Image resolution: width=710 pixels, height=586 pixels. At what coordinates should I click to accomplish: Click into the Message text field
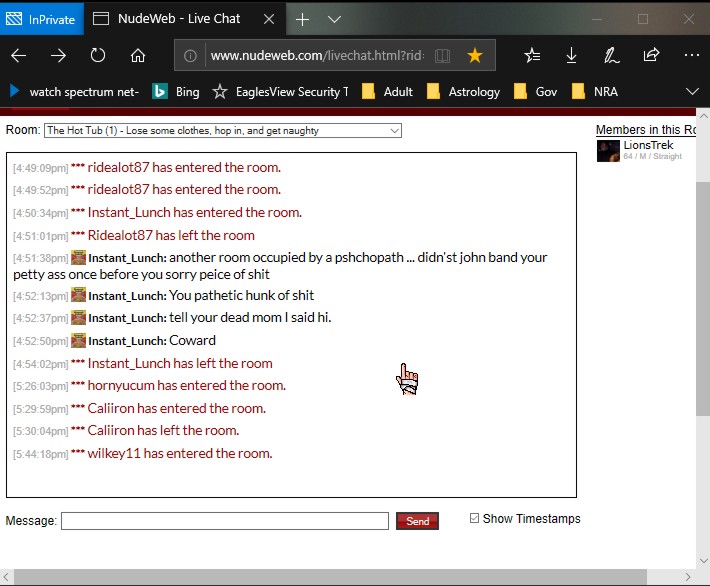point(225,521)
